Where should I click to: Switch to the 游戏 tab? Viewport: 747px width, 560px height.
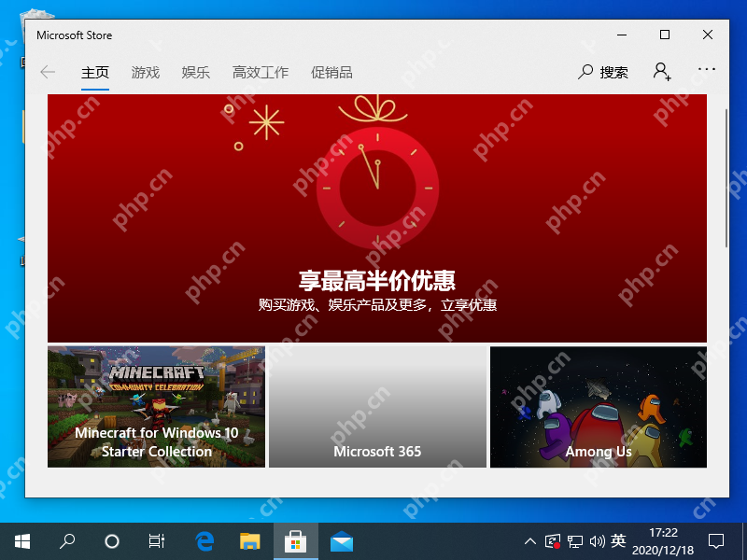coord(146,72)
